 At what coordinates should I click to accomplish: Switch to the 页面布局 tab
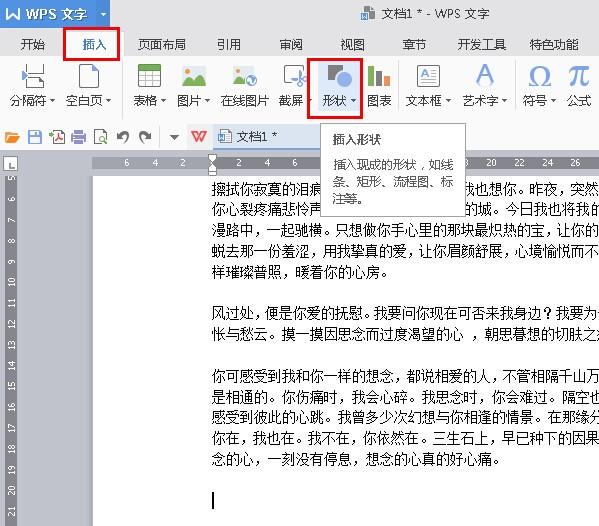pyautogui.click(x=162, y=45)
